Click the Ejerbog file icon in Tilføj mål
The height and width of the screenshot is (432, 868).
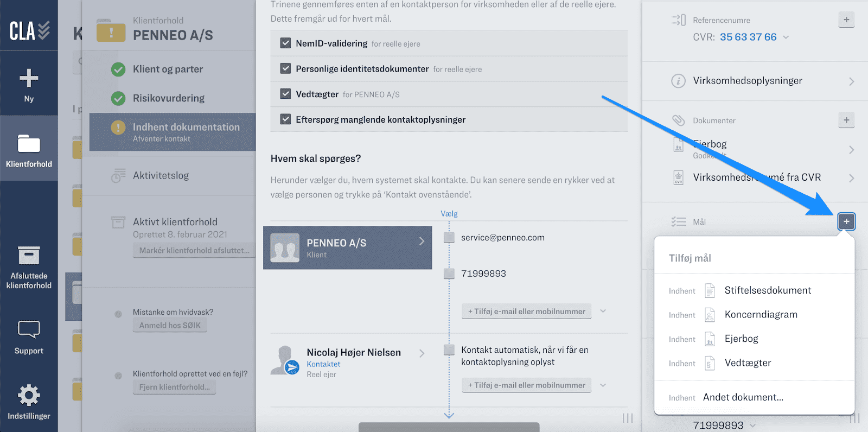click(x=710, y=339)
